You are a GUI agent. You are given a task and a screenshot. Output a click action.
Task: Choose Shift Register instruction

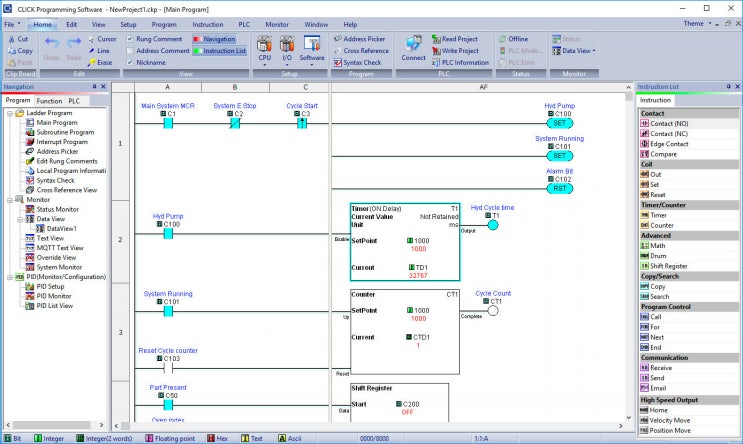point(669,265)
